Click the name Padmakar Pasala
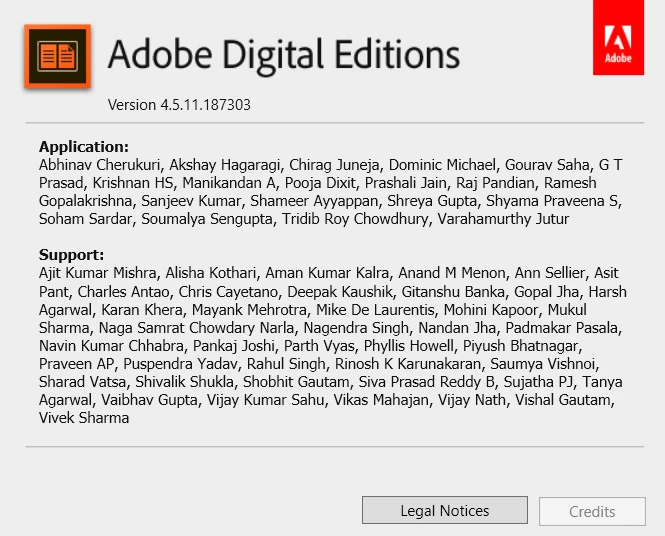 pyautogui.click(x=562, y=328)
